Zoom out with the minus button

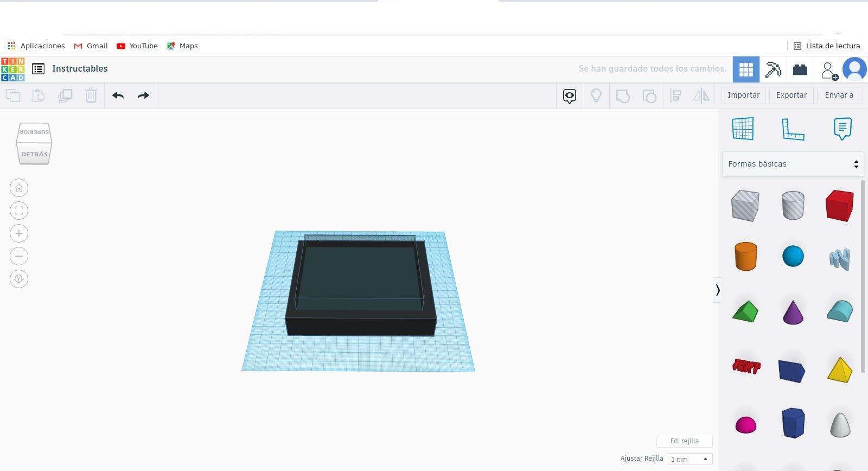19,256
